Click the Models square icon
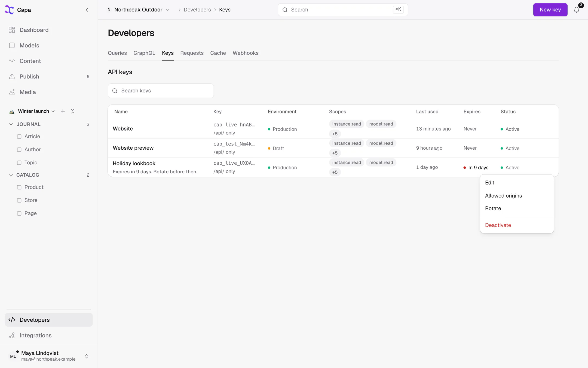The height and width of the screenshot is (368, 588). [12, 46]
